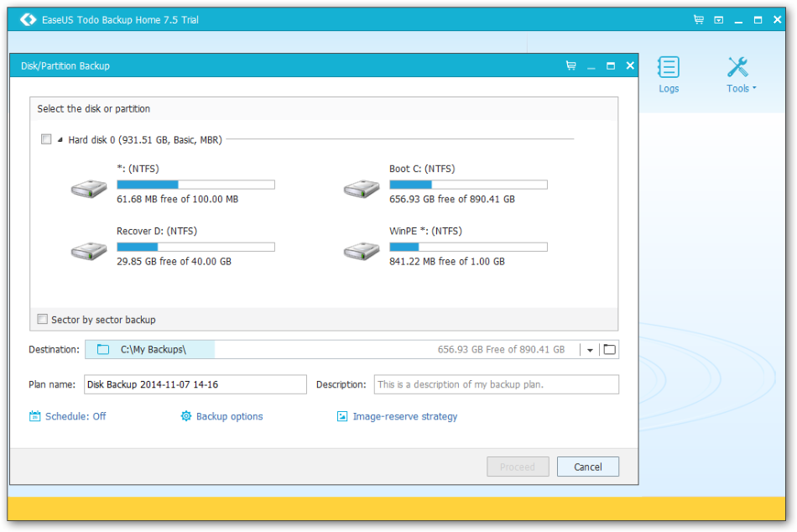
Task: Click the EaseUS logo in title bar
Action: [28, 19]
